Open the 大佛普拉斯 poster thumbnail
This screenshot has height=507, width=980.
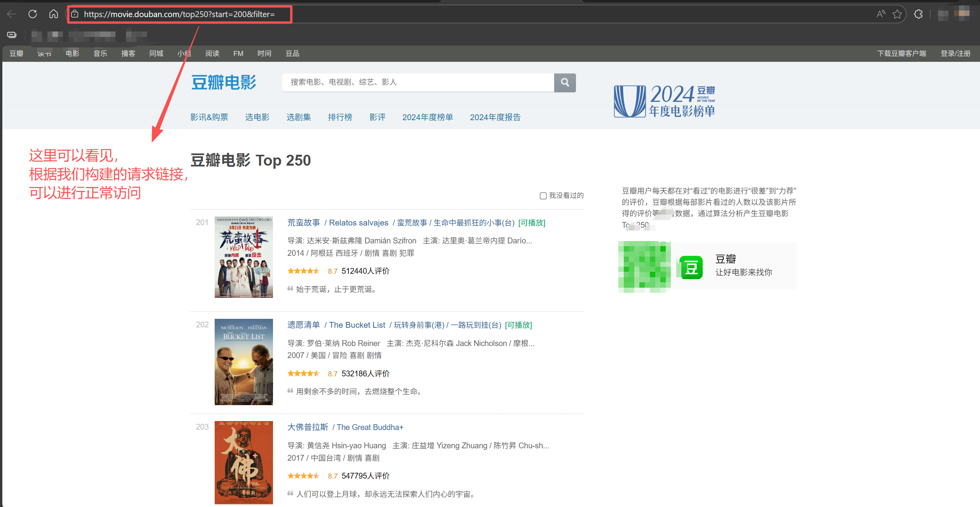point(244,463)
